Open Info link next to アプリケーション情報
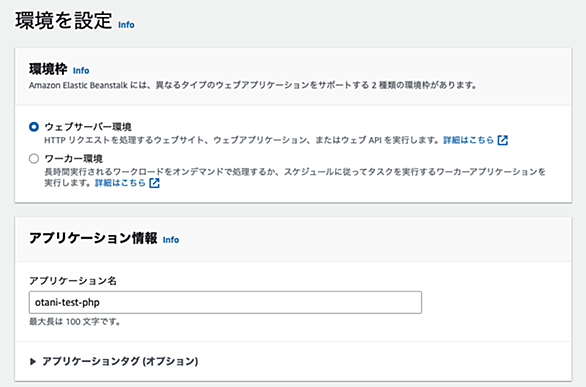The height and width of the screenshot is (387, 586). coord(171,240)
